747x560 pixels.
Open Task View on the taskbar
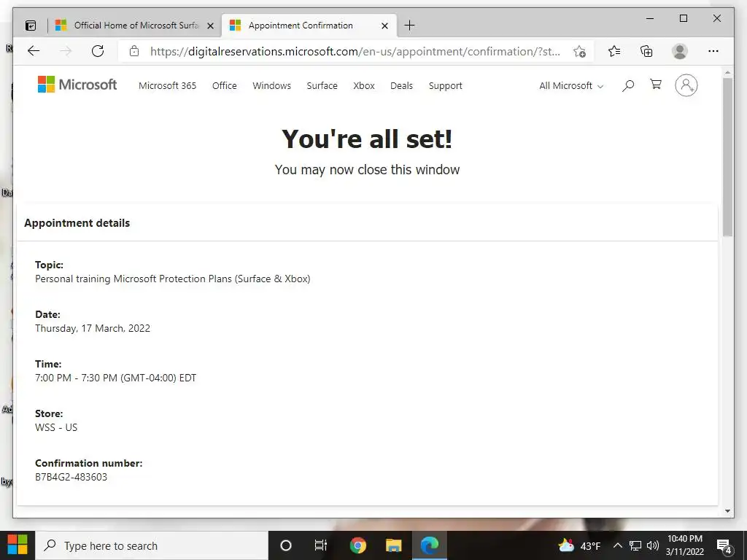pos(321,545)
